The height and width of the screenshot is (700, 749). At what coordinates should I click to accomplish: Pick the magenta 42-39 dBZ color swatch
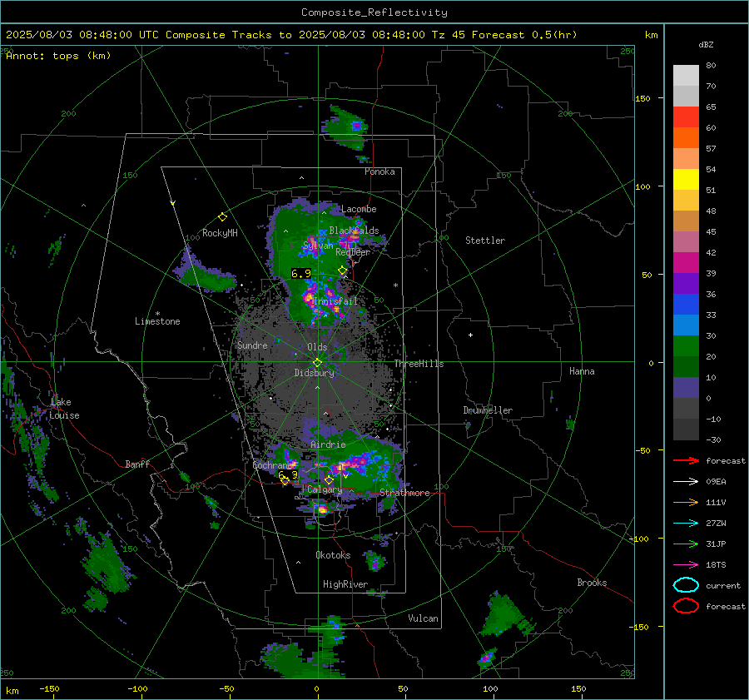click(x=686, y=263)
